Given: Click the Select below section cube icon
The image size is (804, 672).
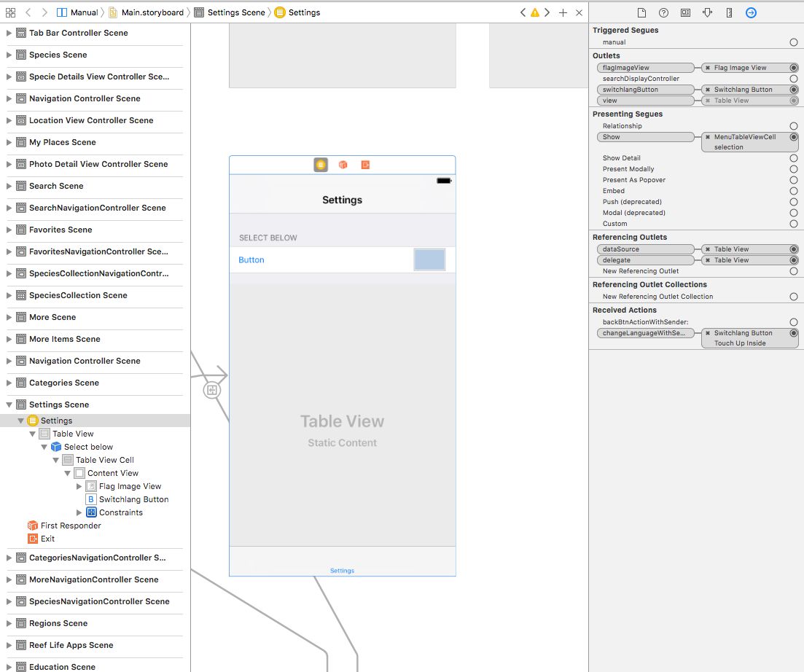Looking at the screenshot, I should pyautogui.click(x=56, y=447).
